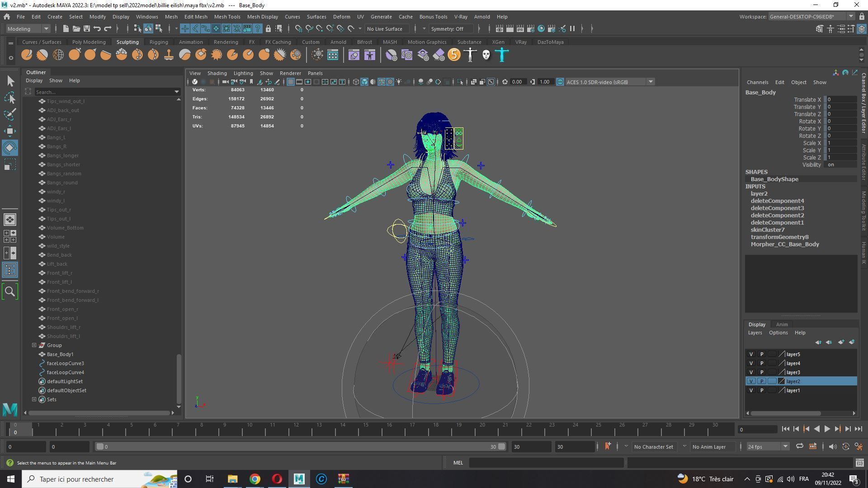Switch to Anim layer tab

tap(782, 324)
